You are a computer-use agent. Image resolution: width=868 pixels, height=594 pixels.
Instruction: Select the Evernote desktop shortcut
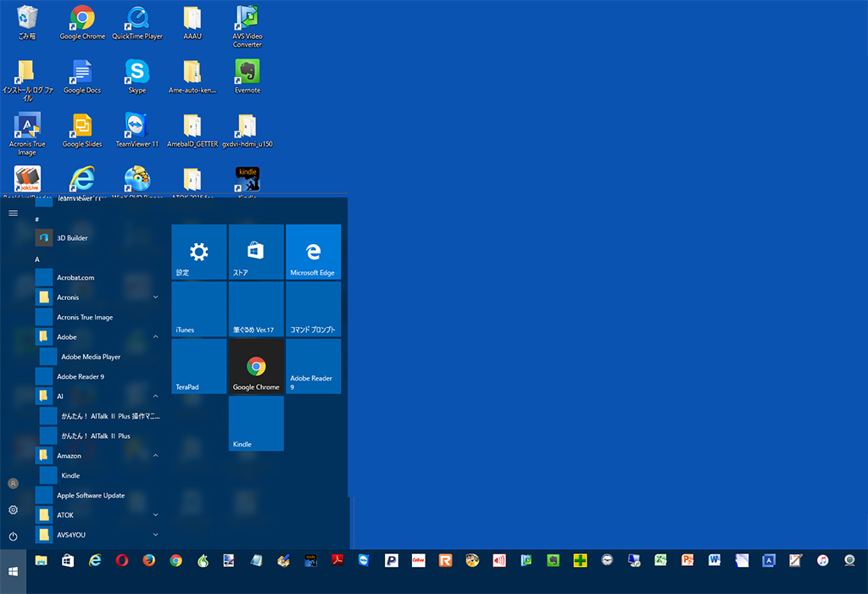[247, 76]
